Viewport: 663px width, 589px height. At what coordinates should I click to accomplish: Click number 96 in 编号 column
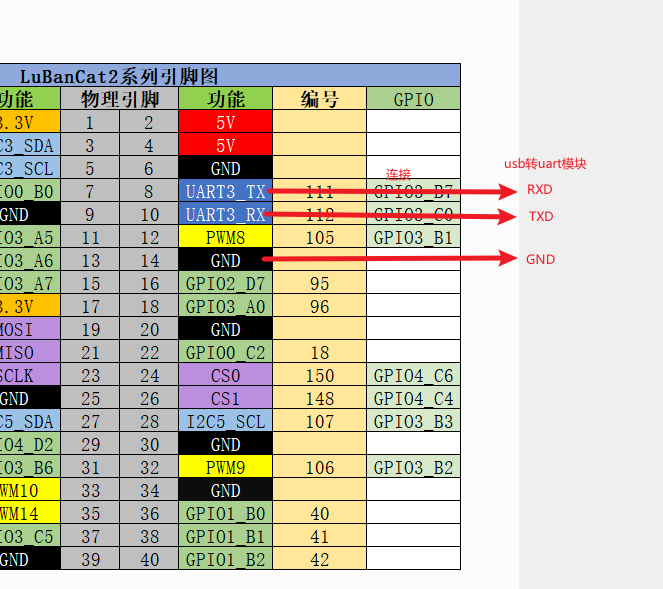pos(320,306)
